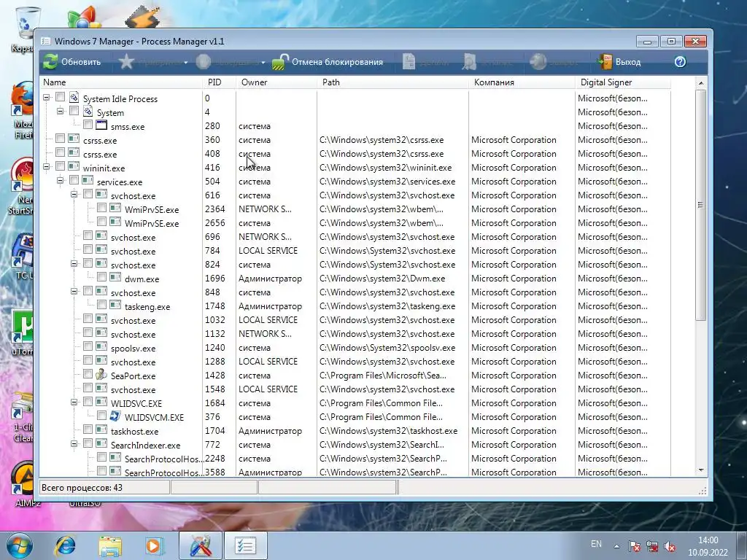
Task: Click the C:\Windows\system32\Dwm.exe path cell
Action: click(382, 279)
